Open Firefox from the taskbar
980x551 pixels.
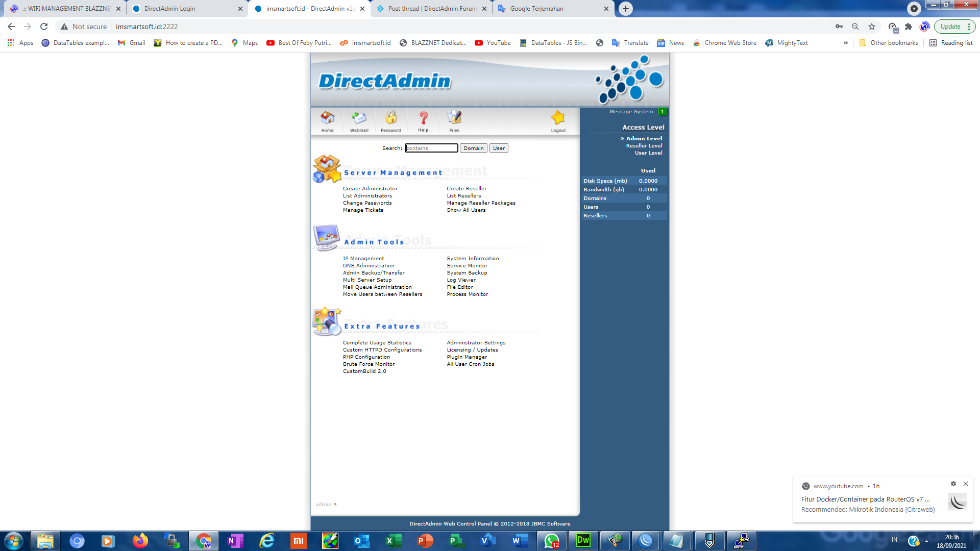(x=140, y=541)
